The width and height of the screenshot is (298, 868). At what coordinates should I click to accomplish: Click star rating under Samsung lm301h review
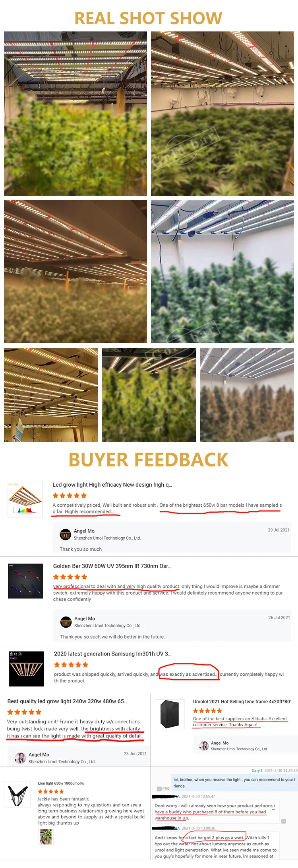pos(71,664)
